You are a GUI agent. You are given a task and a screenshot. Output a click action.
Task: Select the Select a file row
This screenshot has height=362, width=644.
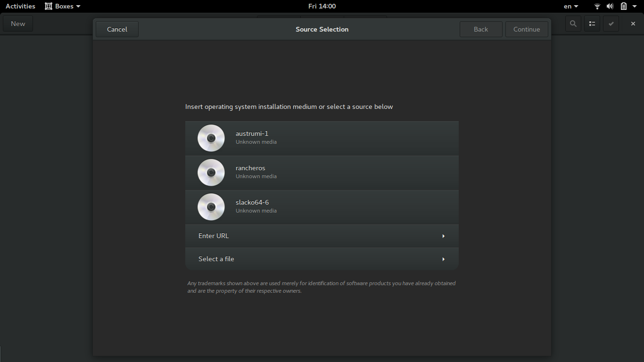[322, 259]
